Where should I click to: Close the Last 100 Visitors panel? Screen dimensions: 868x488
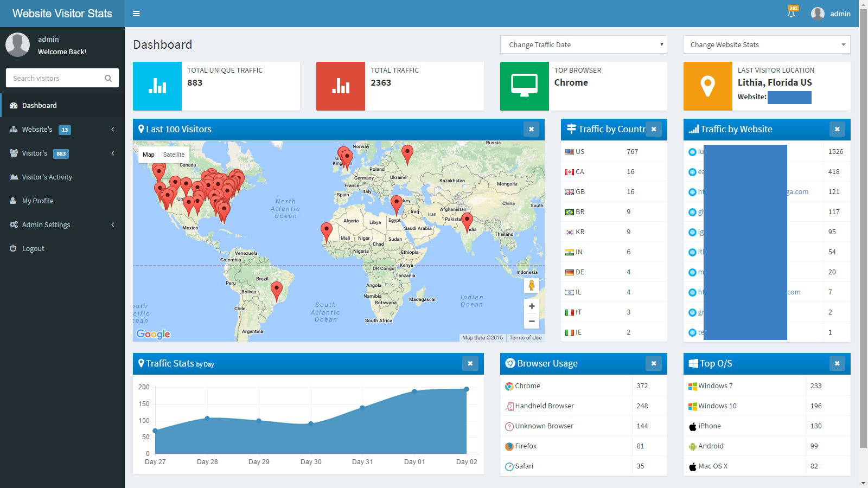coord(531,129)
